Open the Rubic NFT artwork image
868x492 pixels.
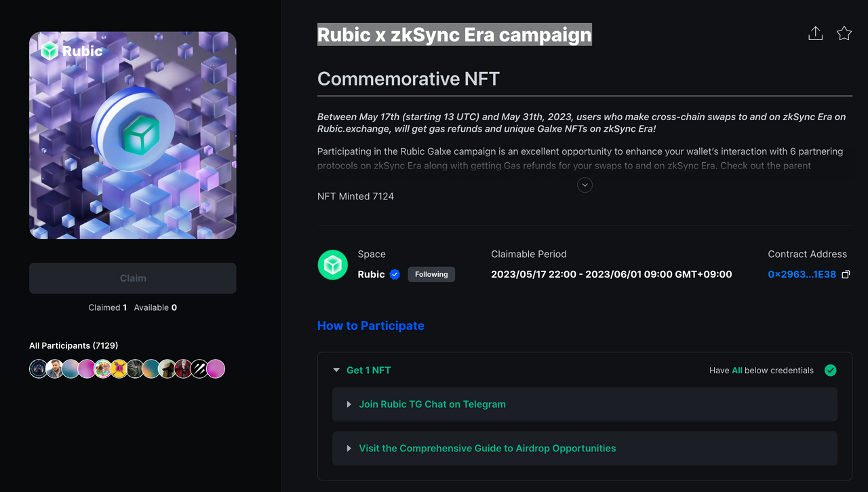133,135
